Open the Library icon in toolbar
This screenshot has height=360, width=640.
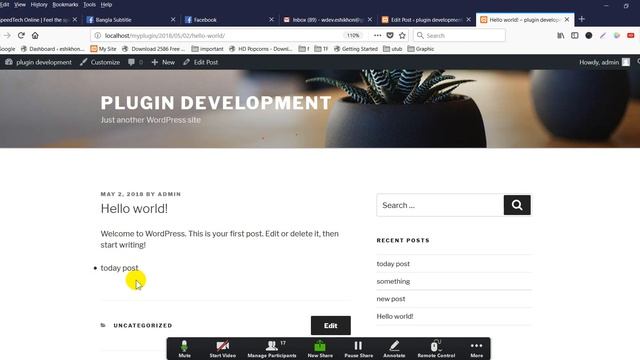tap(561, 36)
